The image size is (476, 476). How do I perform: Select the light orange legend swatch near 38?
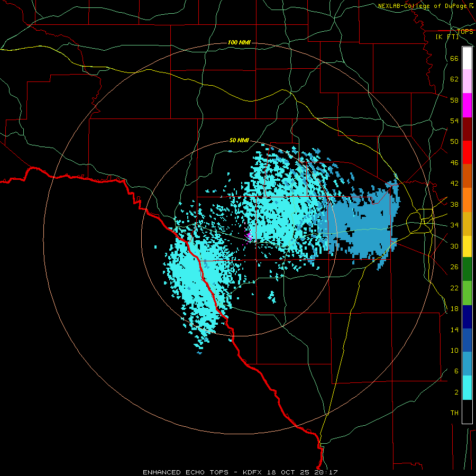(467, 200)
